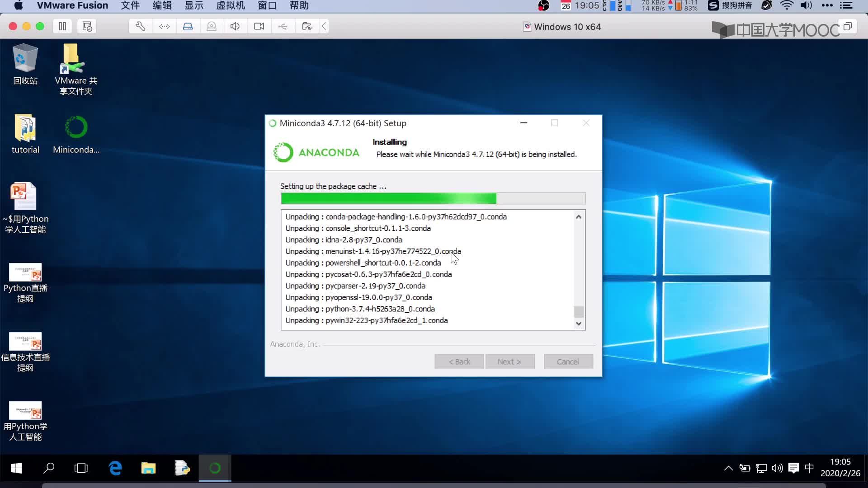Click the Python file taskbar icon

pyautogui.click(x=182, y=468)
